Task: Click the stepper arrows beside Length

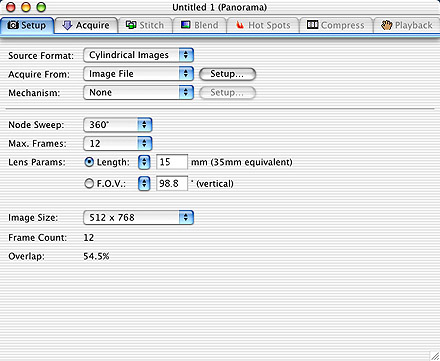Action: point(144,162)
